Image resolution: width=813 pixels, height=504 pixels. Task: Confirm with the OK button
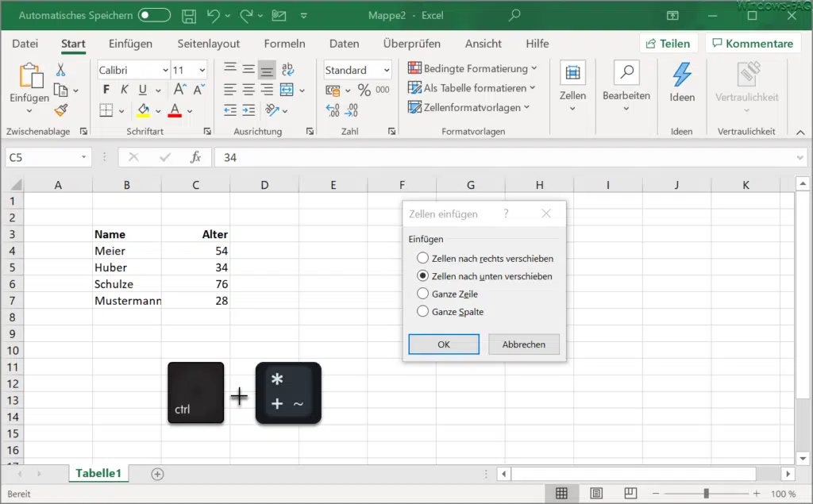(443, 344)
